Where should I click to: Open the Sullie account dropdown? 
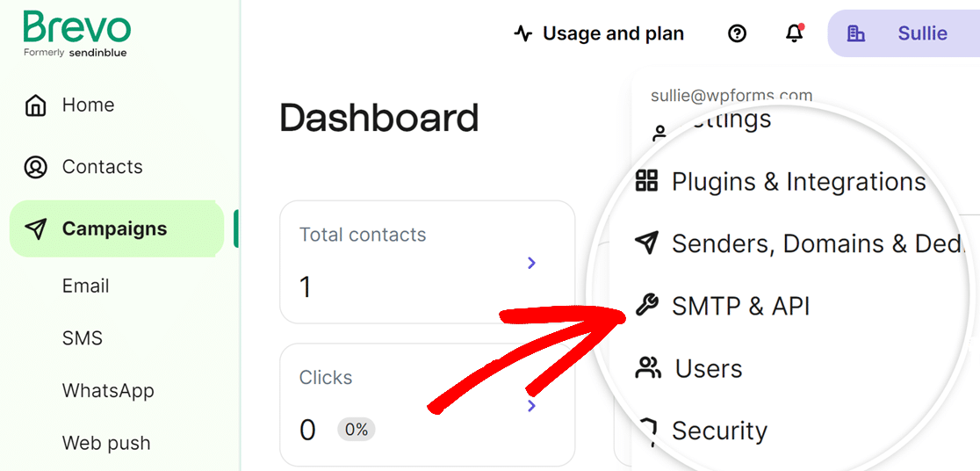point(904,33)
